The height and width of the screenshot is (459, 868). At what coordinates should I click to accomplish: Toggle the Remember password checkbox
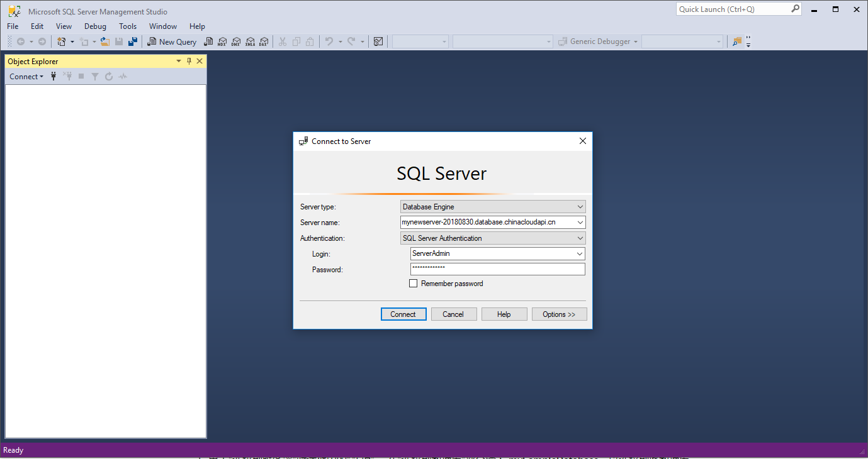[413, 284]
